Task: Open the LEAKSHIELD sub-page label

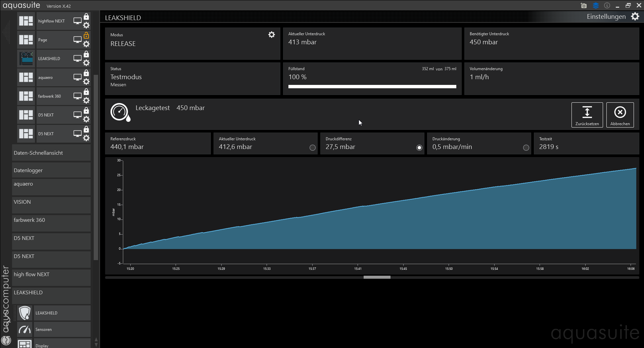Action: click(46, 313)
